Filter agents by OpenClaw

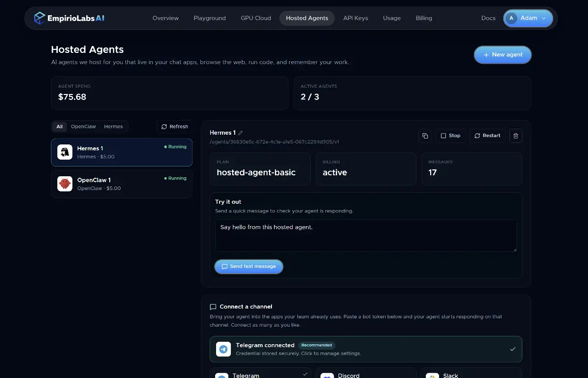click(83, 127)
